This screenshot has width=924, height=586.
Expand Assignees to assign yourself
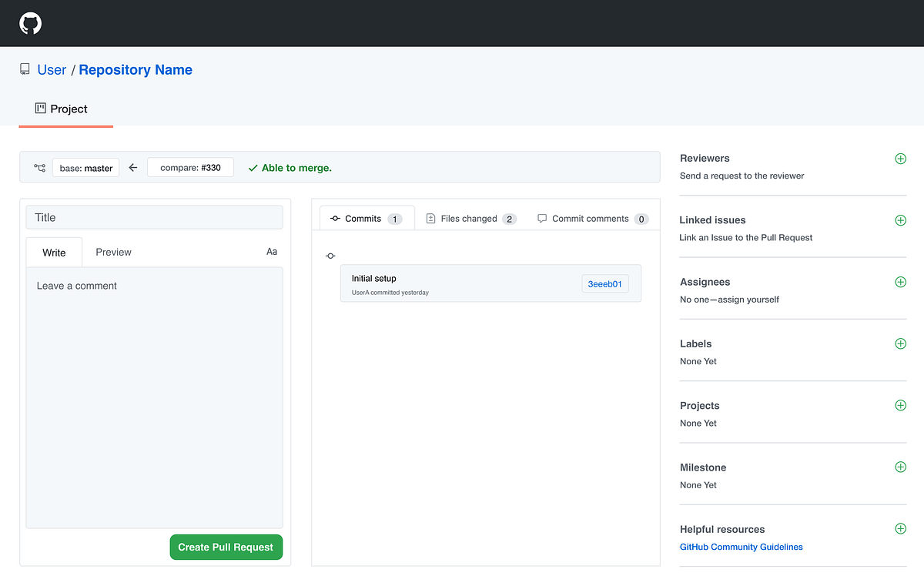(900, 282)
